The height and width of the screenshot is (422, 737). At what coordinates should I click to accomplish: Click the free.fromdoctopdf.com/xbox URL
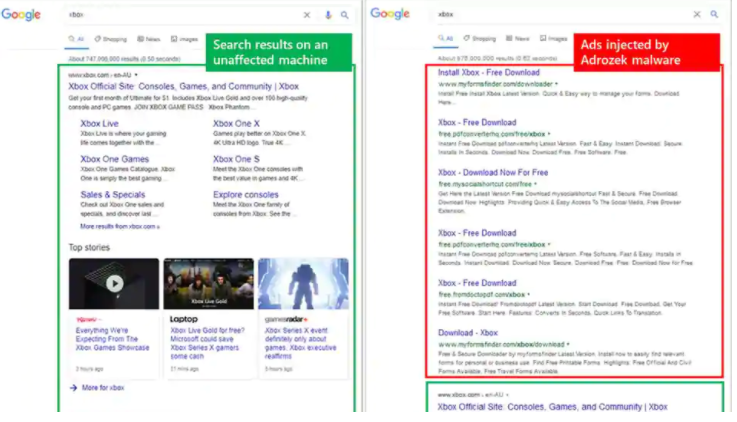(481, 295)
